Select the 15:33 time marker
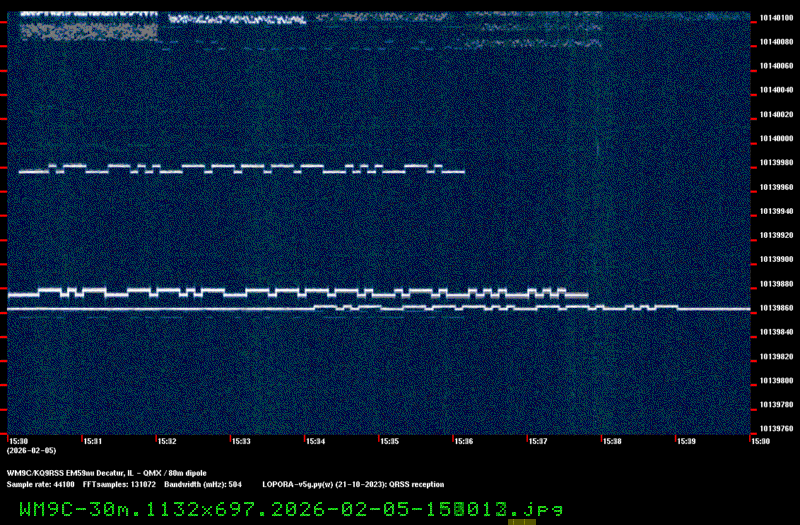Screen dimensions: 800x525 point(241,441)
